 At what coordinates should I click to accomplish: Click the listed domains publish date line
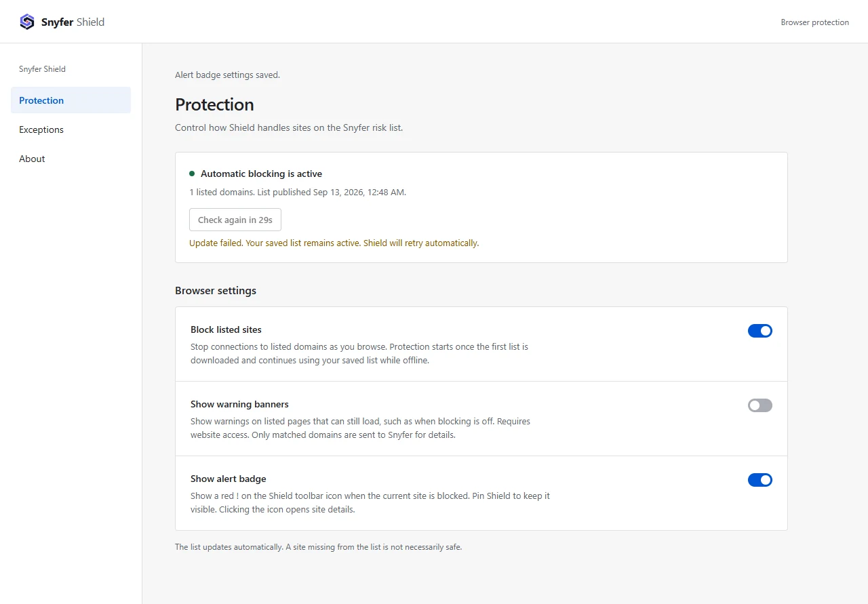[298, 192]
